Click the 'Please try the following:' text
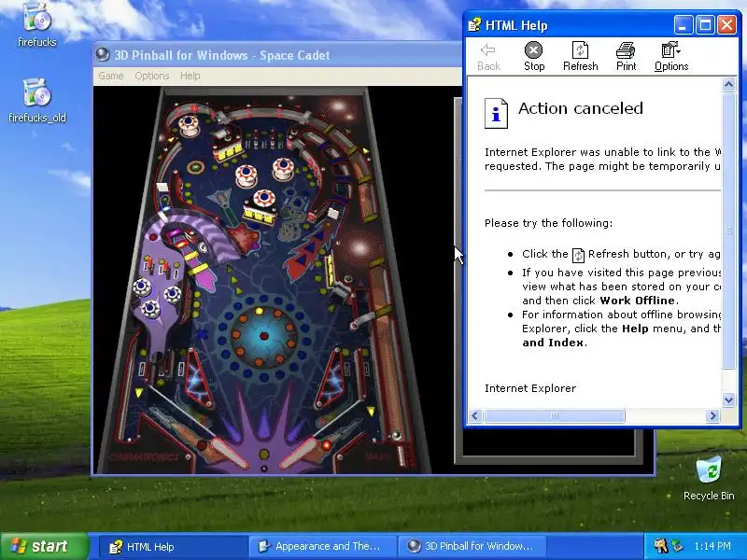The height and width of the screenshot is (560, 747). (x=548, y=223)
